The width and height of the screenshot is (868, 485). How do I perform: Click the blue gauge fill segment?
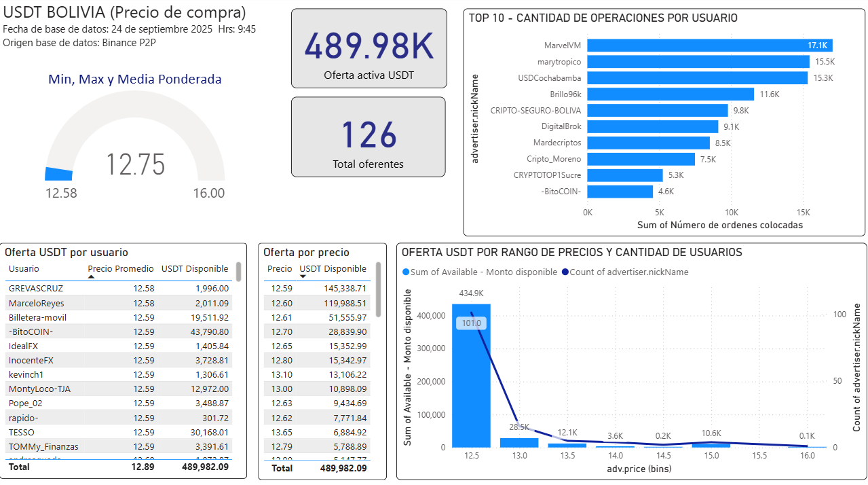tap(58, 174)
